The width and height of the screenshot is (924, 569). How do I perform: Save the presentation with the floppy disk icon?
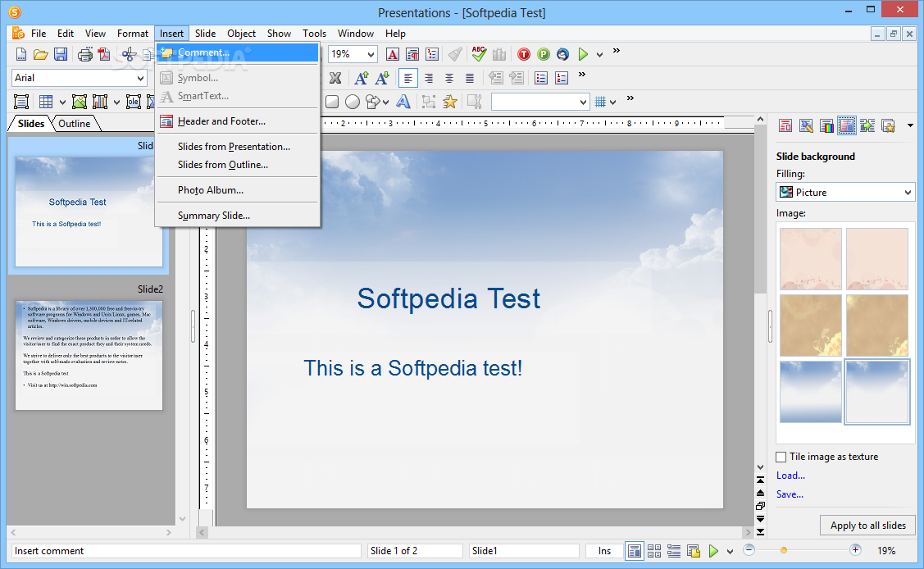61,55
